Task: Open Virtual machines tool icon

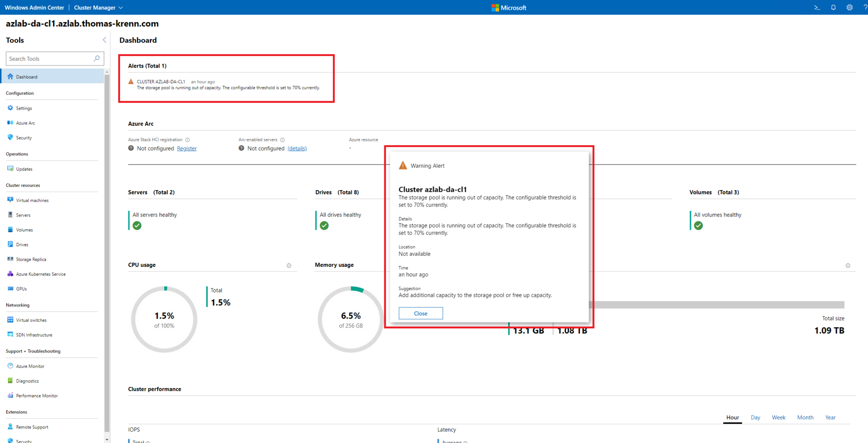Action: point(10,200)
